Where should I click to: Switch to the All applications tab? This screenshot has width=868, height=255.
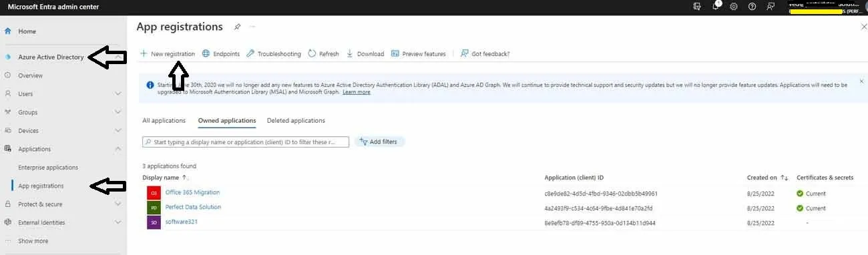point(164,121)
